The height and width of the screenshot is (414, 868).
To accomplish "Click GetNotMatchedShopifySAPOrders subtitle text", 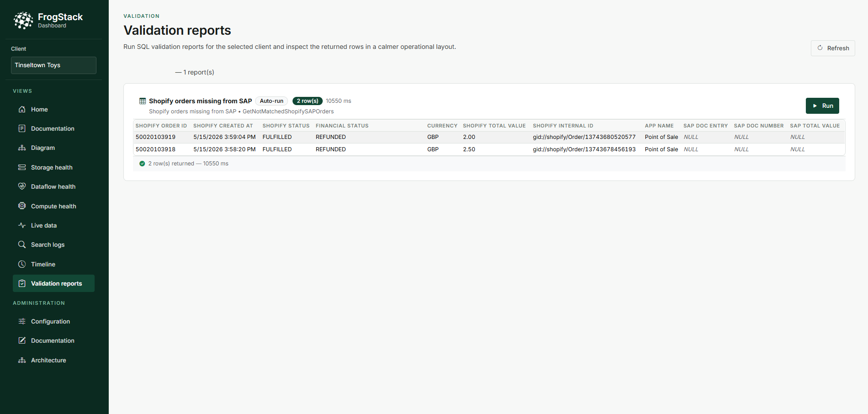I will [288, 111].
